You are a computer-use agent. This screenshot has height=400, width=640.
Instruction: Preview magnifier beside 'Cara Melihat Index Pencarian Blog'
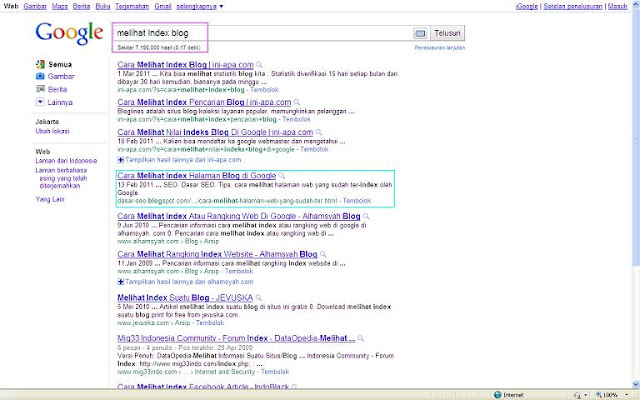point(297,102)
